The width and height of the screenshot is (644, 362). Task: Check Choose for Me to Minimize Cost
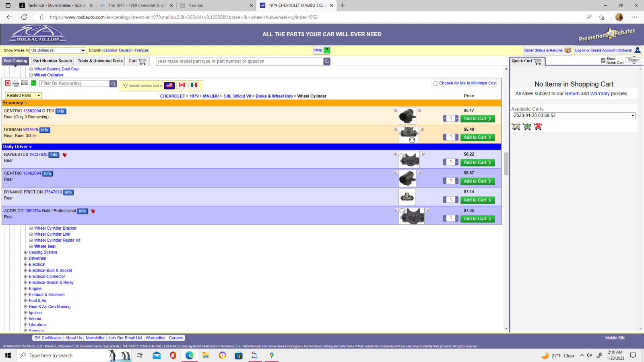click(x=436, y=84)
